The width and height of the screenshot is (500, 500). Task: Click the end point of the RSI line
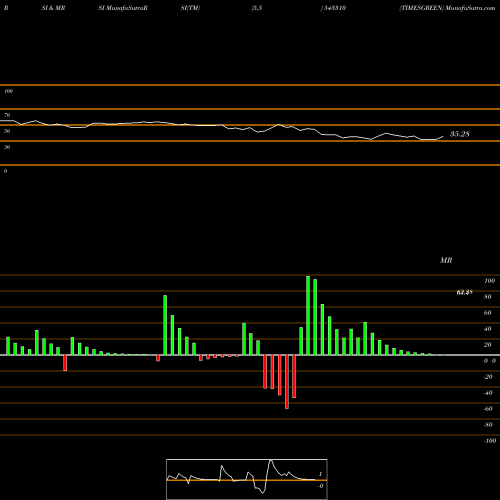pos(443,136)
